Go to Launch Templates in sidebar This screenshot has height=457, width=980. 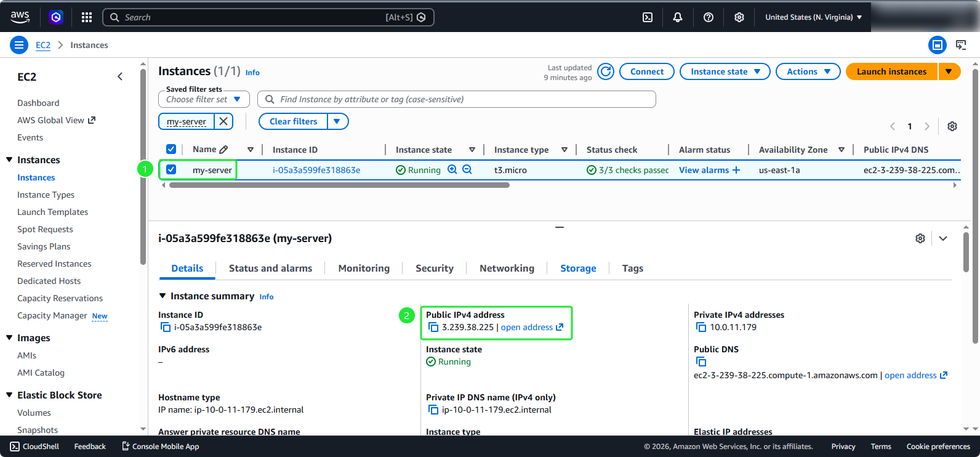click(52, 212)
